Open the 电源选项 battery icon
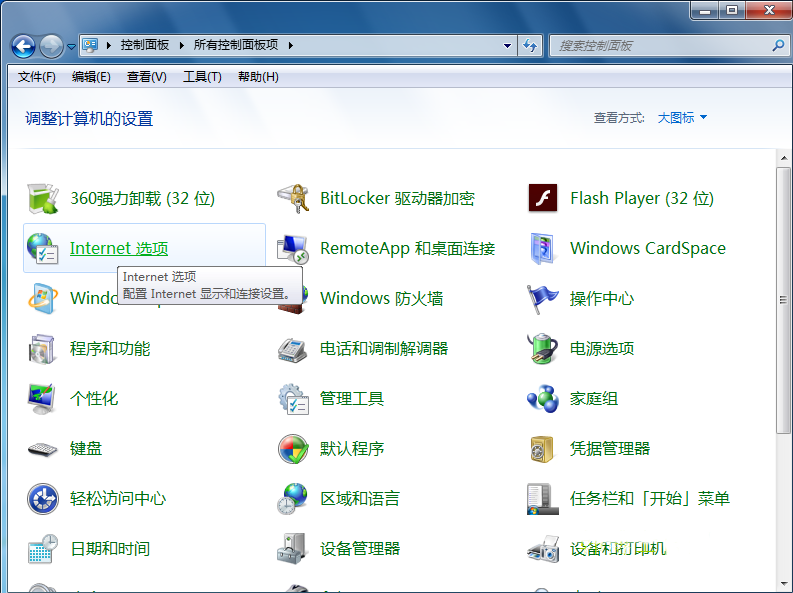Image resolution: width=793 pixels, height=593 pixels. (x=542, y=348)
